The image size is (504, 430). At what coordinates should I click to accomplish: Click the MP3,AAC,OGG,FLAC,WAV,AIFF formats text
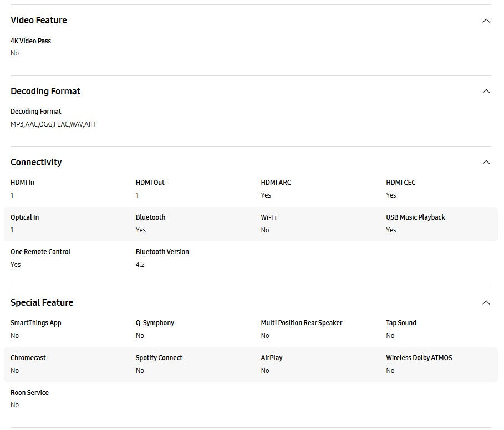click(54, 124)
